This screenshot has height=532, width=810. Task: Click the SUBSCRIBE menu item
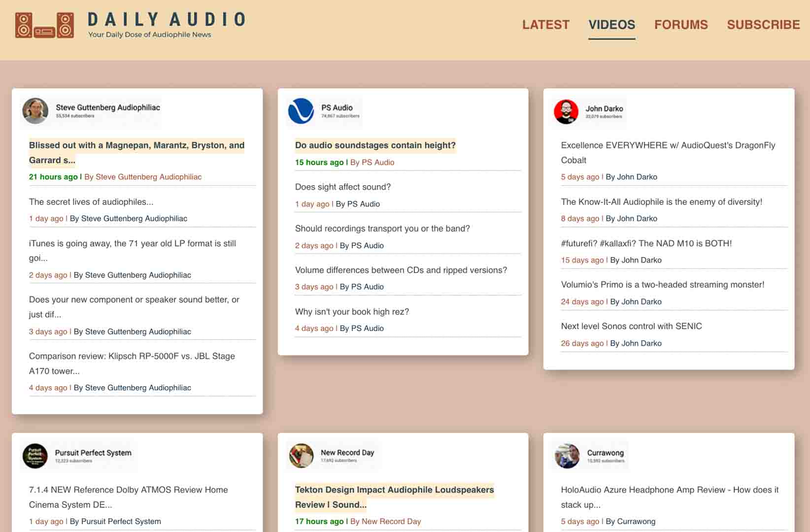pos(763,25)
